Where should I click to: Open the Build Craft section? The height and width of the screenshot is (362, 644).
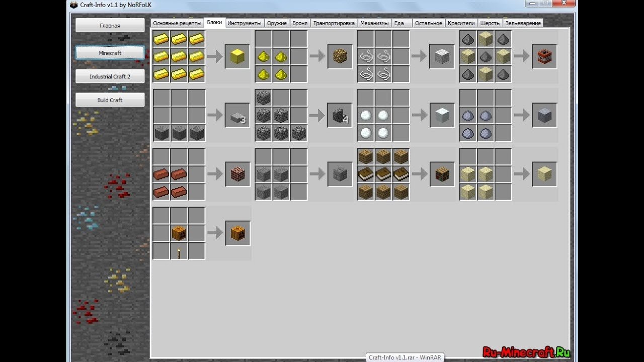(x=110, y=100)
